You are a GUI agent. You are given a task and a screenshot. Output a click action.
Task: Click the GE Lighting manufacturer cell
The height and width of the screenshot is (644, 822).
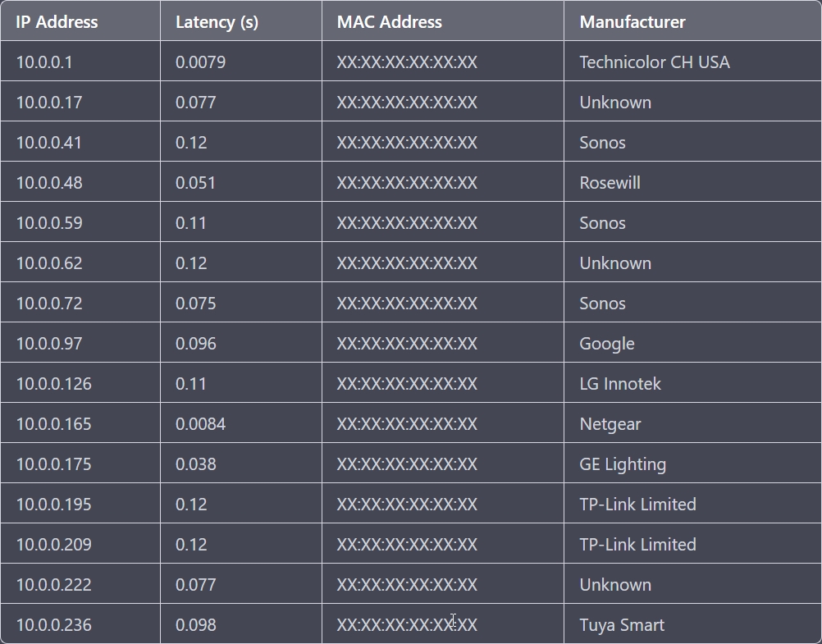coord(622,464)
